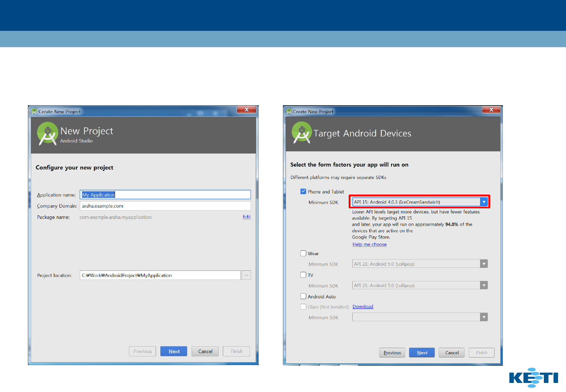Toggle the Glass (Not Installed) checkbox
The width and height of the screenshot is (566, 392).
303,307
